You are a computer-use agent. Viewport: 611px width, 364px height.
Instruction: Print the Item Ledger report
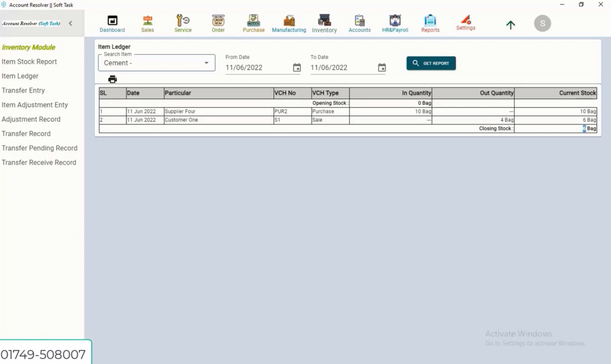pyautogui.click(x=112, y=79)
